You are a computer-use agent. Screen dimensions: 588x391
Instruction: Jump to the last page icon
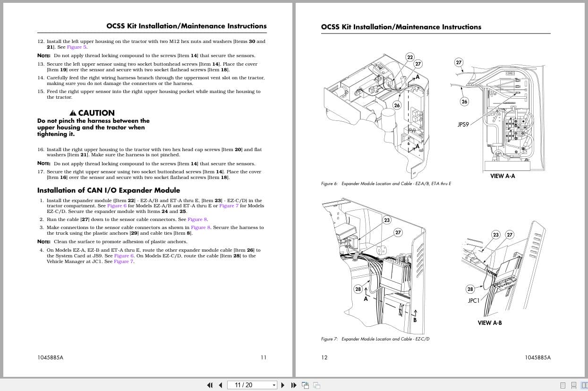coord(294,385)
